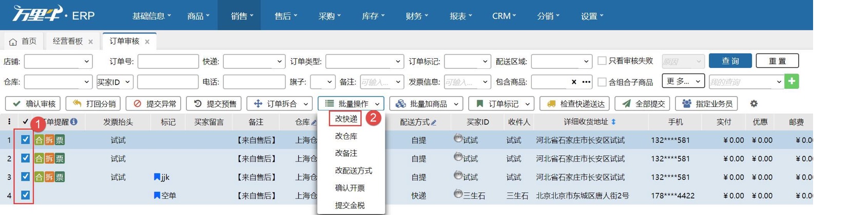Open the settings gear next to 指定业务员
Screen dimensions: 868x215
click(x=754, y=103)
